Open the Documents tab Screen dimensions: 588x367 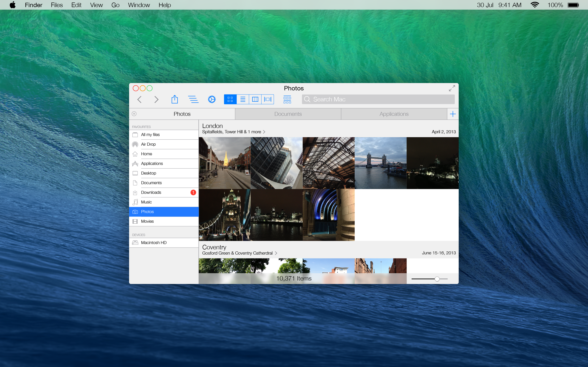click(x=288, y=114)
